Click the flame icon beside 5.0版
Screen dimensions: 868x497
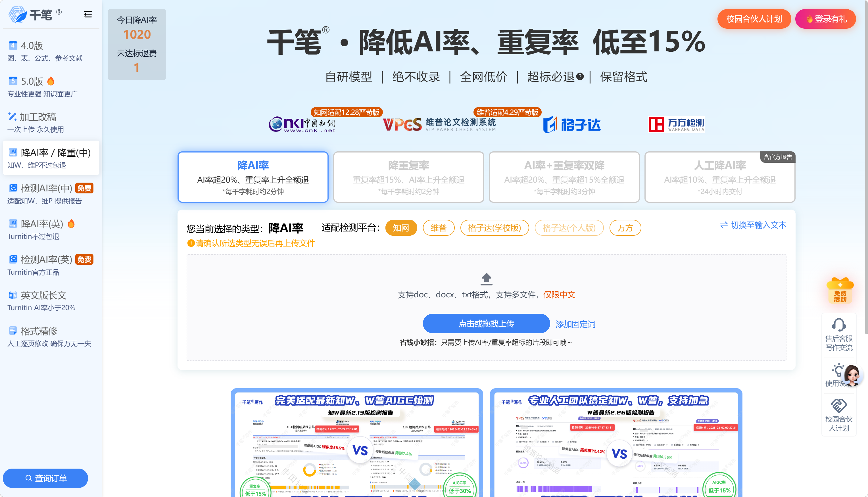coord(51,81)
